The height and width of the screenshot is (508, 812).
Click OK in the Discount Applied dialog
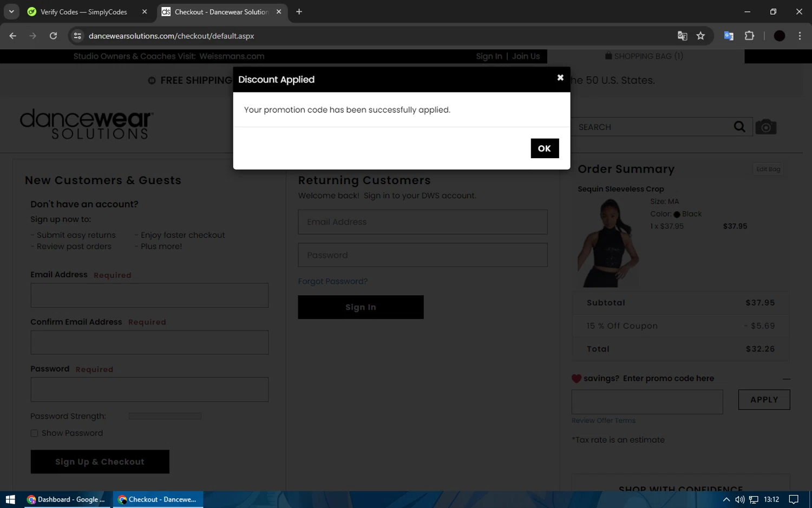coord(545,148)
